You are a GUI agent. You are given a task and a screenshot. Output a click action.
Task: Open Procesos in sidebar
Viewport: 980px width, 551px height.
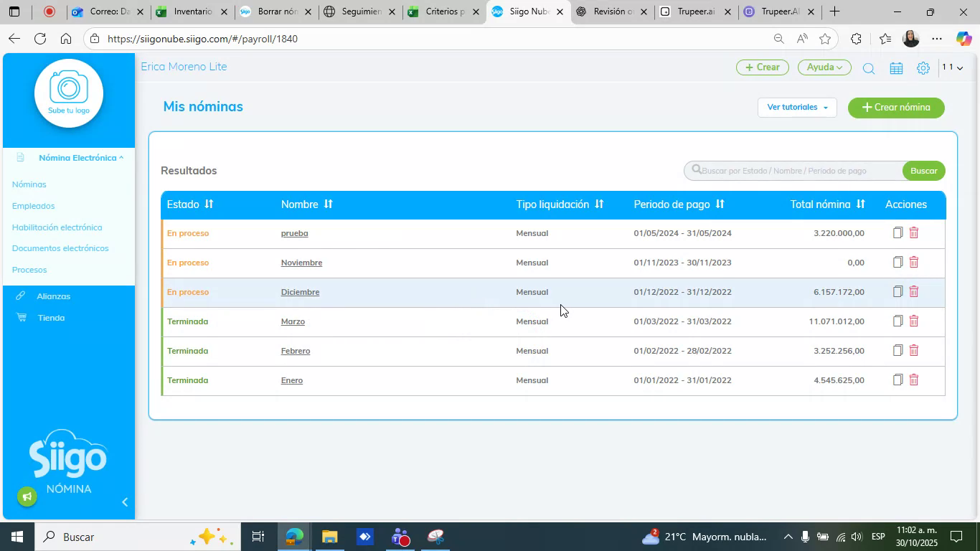[29, 270]
